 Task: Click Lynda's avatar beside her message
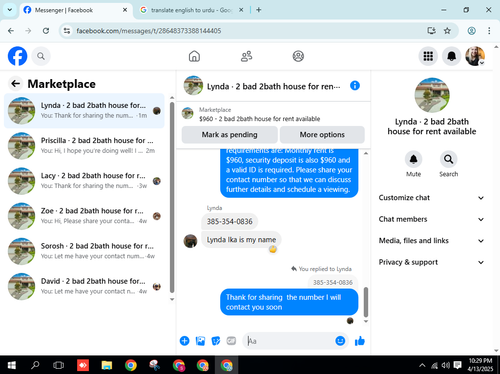click(190, 241)
